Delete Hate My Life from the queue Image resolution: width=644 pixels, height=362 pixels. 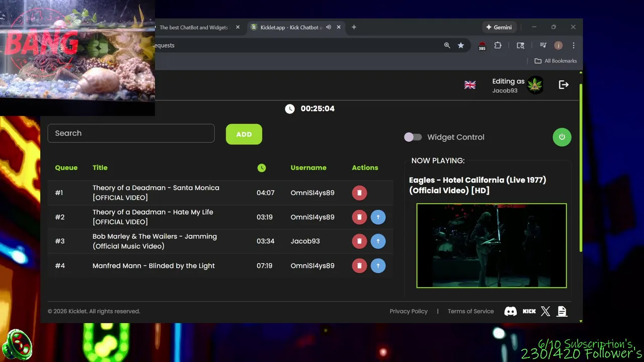point(359,217)
